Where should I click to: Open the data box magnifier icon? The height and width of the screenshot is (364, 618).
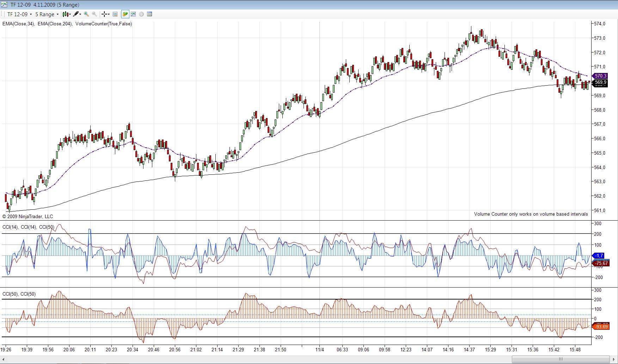click(x=115, y=14)
